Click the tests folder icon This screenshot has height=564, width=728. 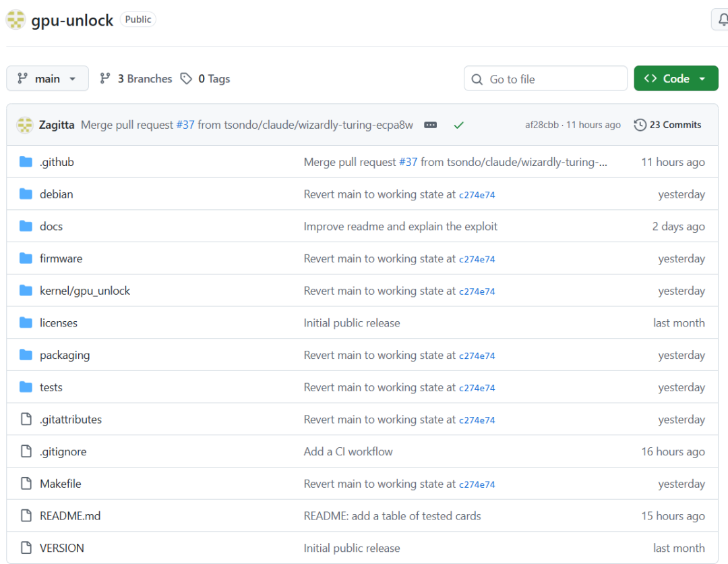[x=26, y=387]
